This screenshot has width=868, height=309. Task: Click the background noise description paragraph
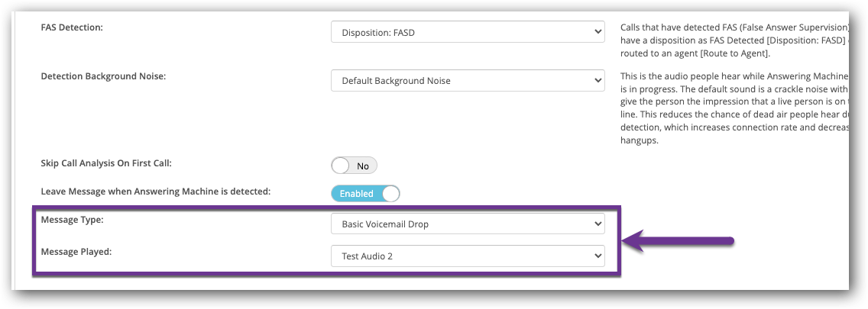point(734,108)
